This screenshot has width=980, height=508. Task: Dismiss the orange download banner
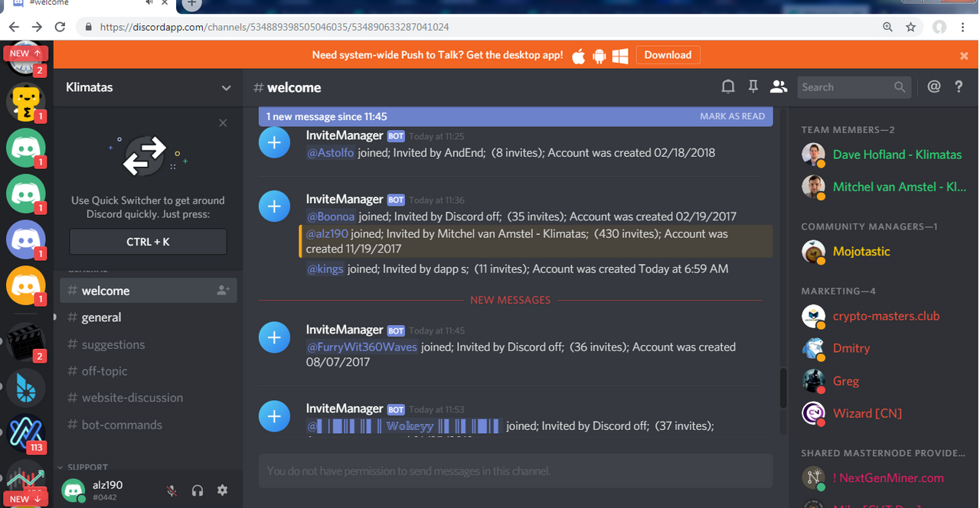(964, 56)
